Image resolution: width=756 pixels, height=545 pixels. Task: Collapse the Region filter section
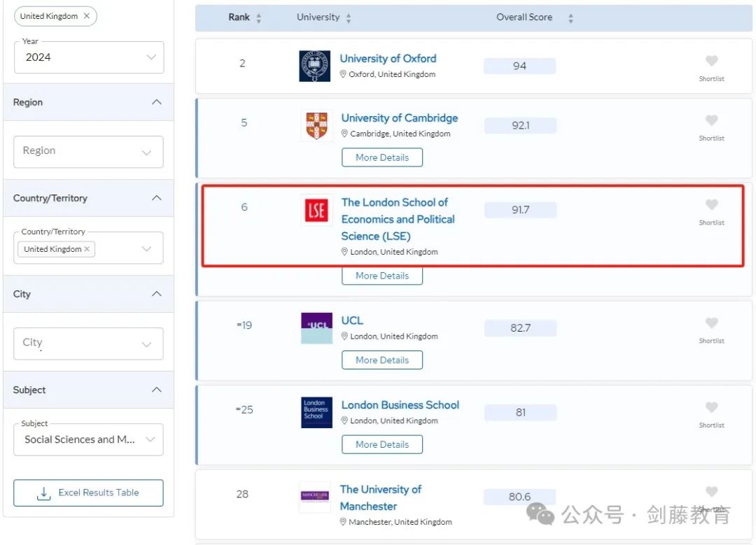(x=157, y=102)
